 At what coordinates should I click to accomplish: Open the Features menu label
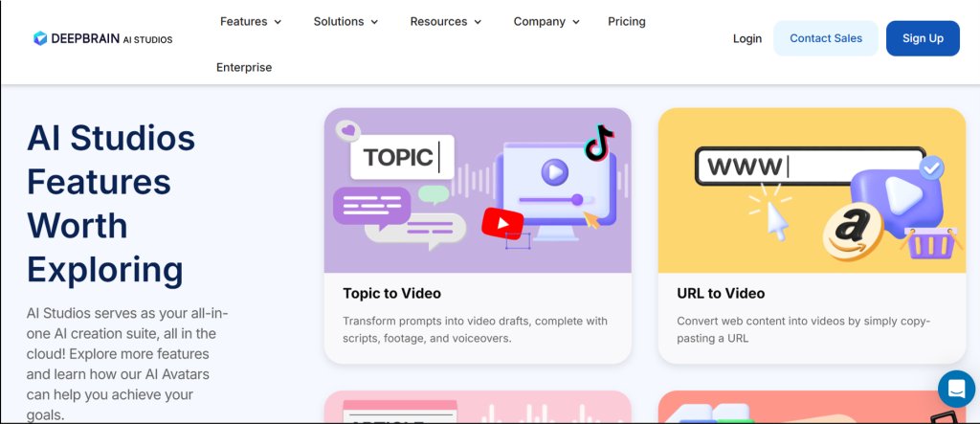[x=243, y=21]
